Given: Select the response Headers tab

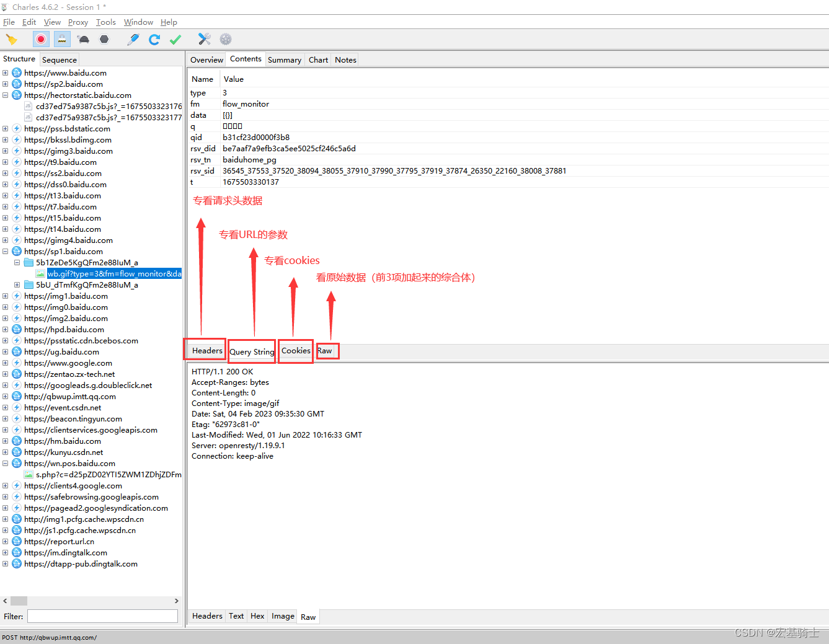Looking at the screenshot, I should [207, 616].
